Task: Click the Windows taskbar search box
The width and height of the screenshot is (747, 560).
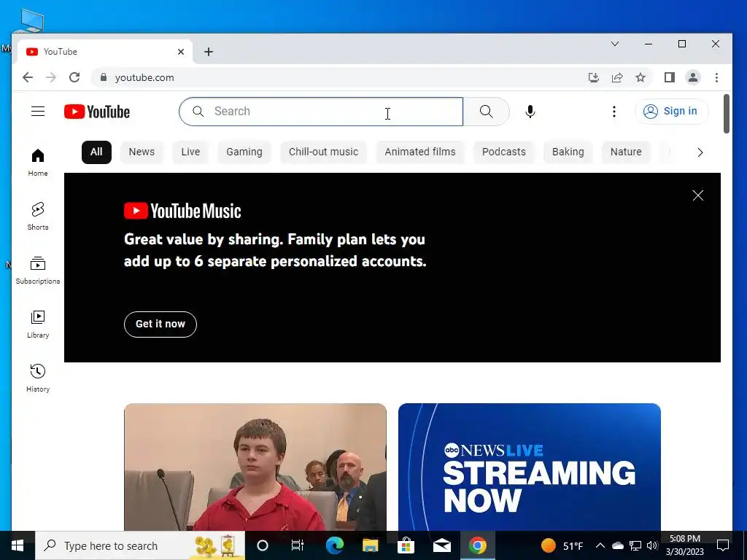Action: coord(140,545)
